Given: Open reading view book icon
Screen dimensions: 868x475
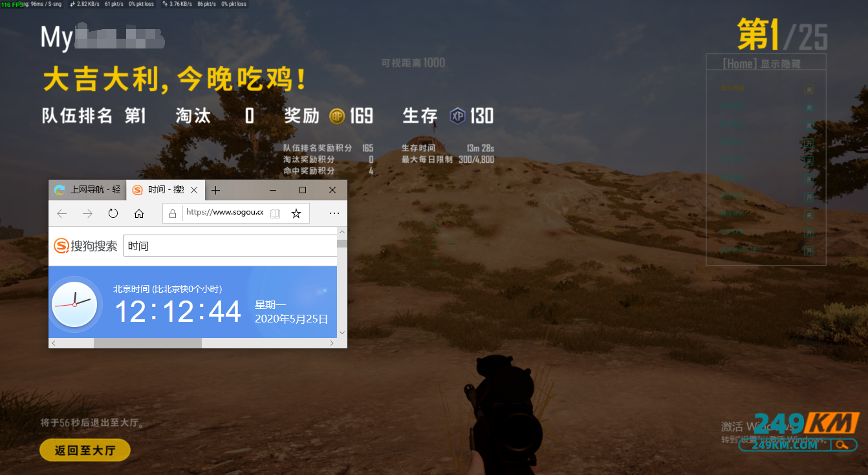Looking at the screenshot, I should pyautogui.click(x=275, y=213).
